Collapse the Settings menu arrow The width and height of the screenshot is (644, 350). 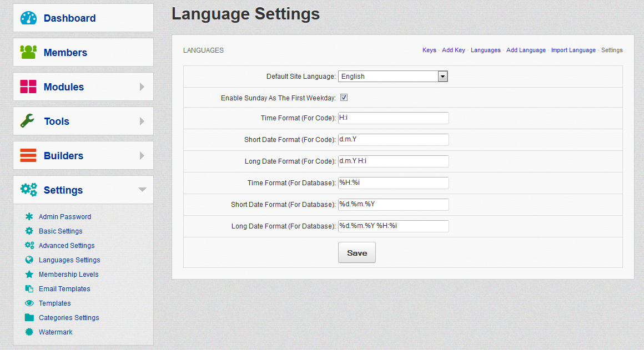tap(142, 190)
